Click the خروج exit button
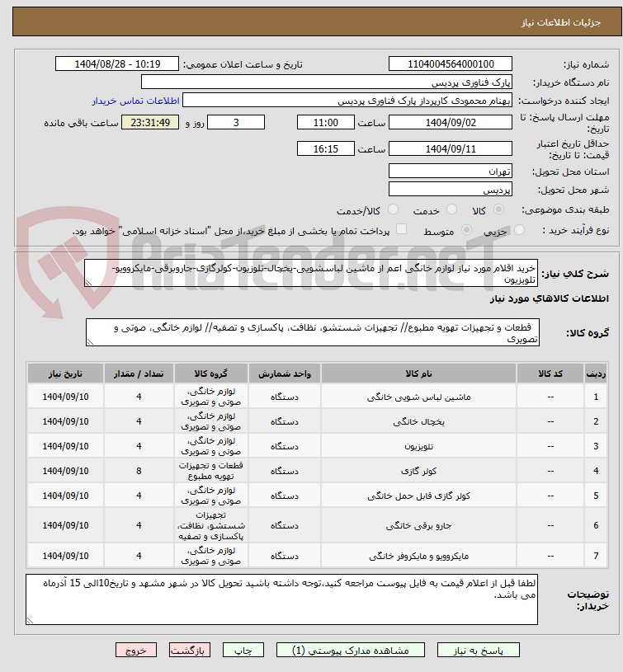 [136, 650]
